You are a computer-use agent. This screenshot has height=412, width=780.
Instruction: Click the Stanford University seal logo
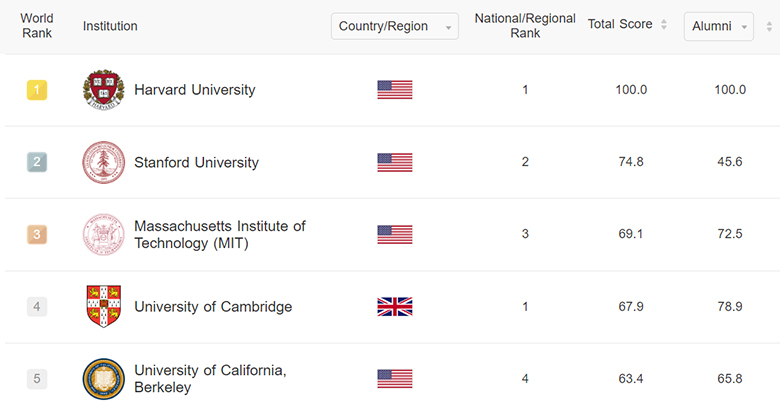click(104, 162)
